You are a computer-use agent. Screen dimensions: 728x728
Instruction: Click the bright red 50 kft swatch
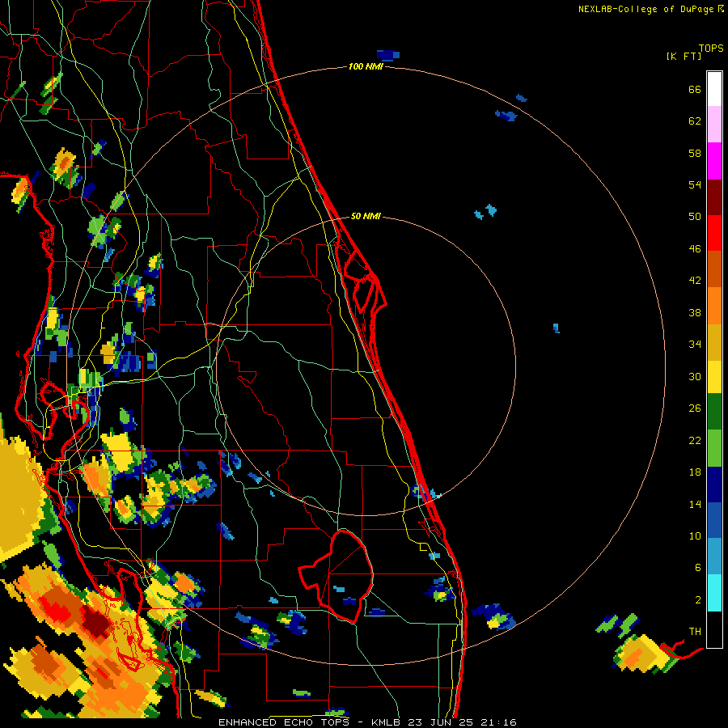(x=714, y=233)
